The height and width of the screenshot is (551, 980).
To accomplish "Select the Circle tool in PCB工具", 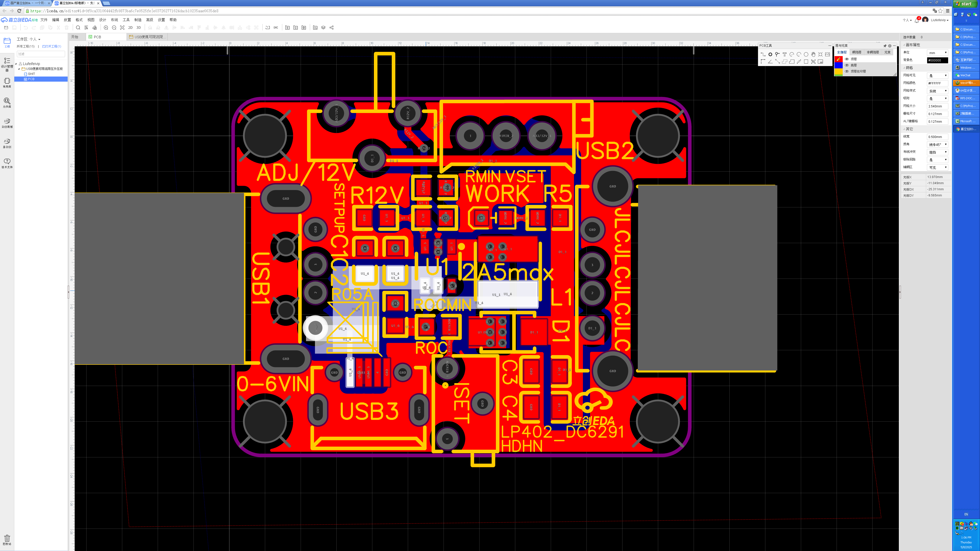I will pos(806,54).
